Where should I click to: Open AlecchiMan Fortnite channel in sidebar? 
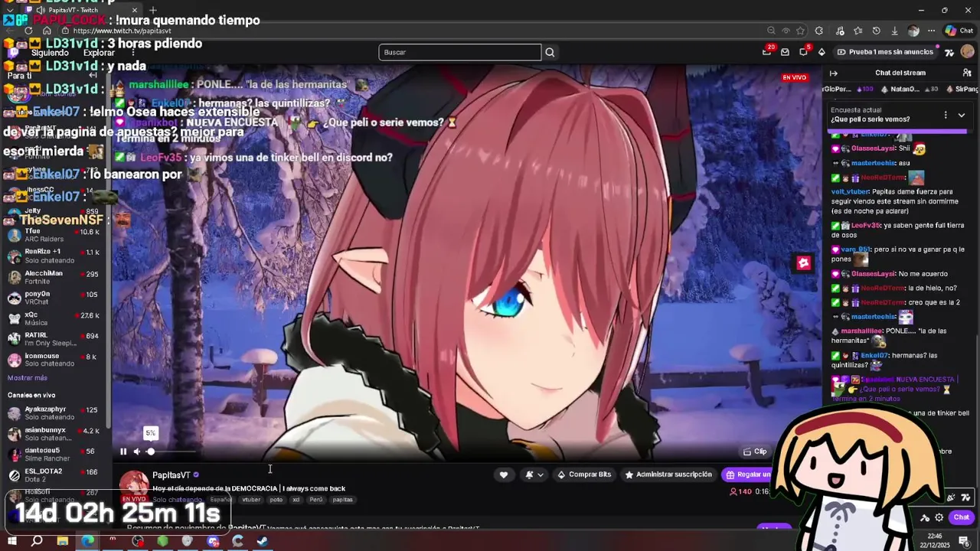(x=54, y=277)
